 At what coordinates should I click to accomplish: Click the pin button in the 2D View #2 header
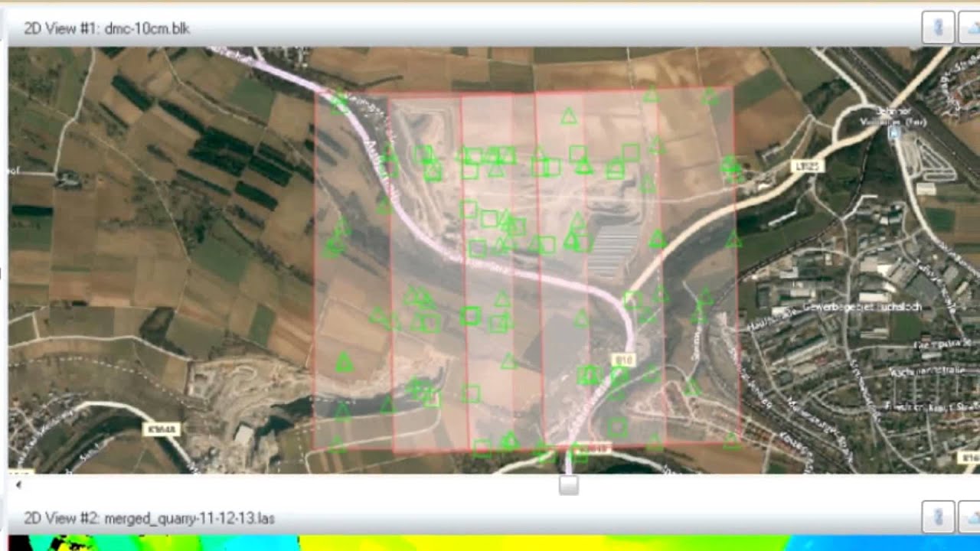(x=938, y=517)
